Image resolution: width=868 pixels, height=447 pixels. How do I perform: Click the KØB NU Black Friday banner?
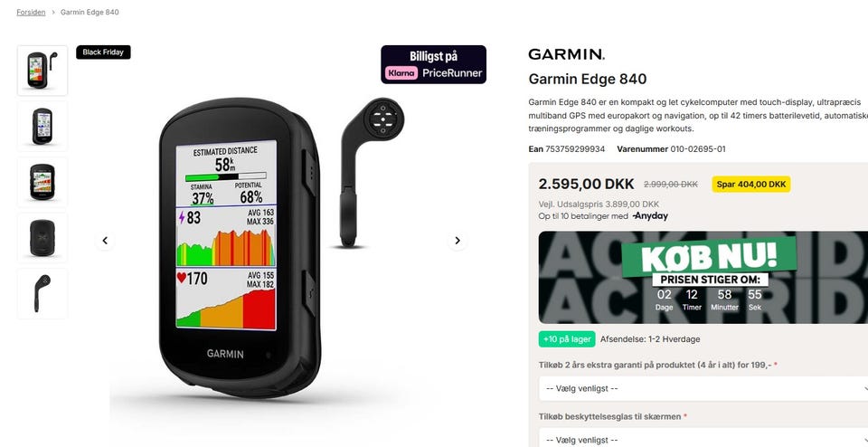(703, 278)
